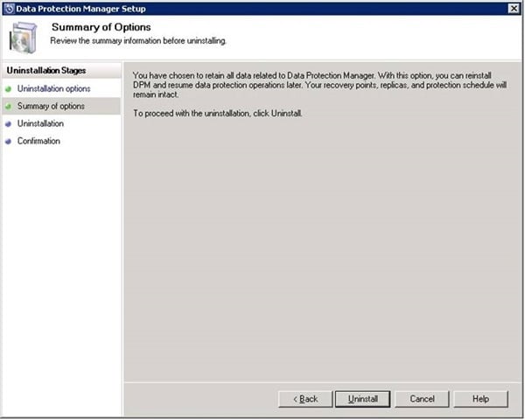Click the blue bullet beside Uninstallation
The image size is (525, 420).
[x=9, y=124]
